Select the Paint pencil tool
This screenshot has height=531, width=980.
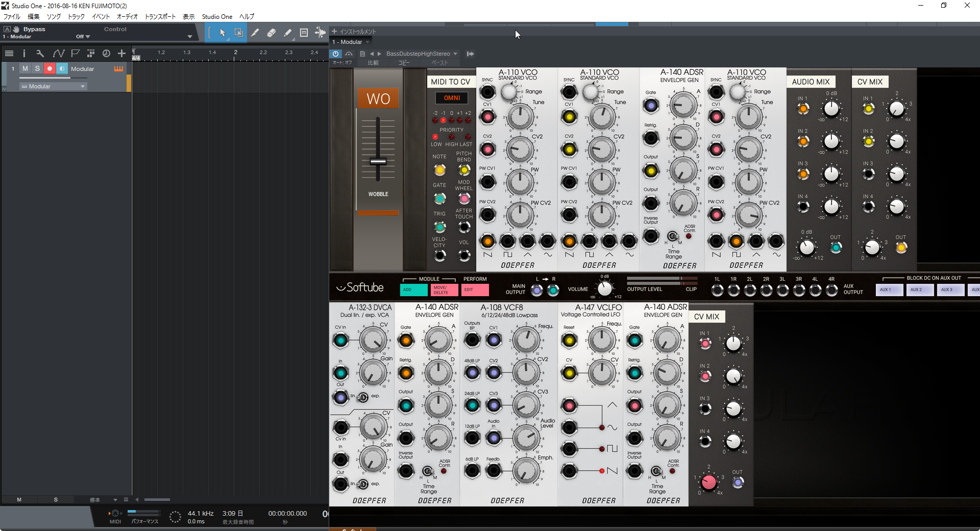tap(287, 33)
